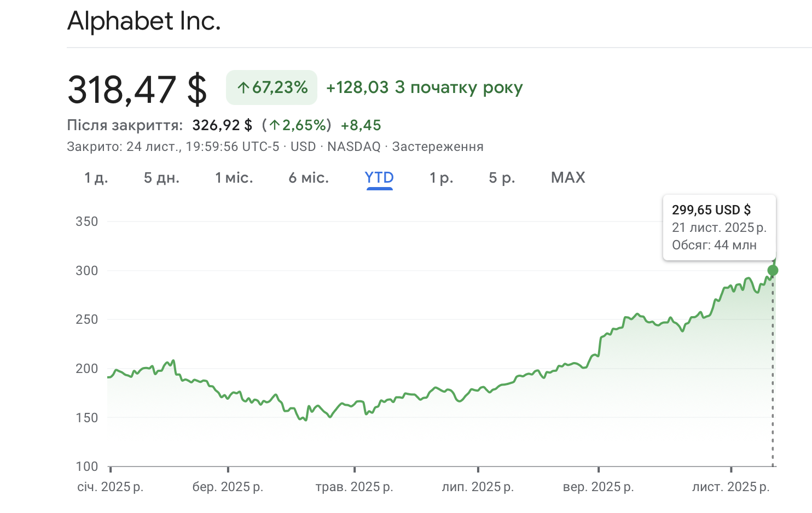Select the YTD tab
The height and width of the screenshot is (513, 812).
click(379, 178)
